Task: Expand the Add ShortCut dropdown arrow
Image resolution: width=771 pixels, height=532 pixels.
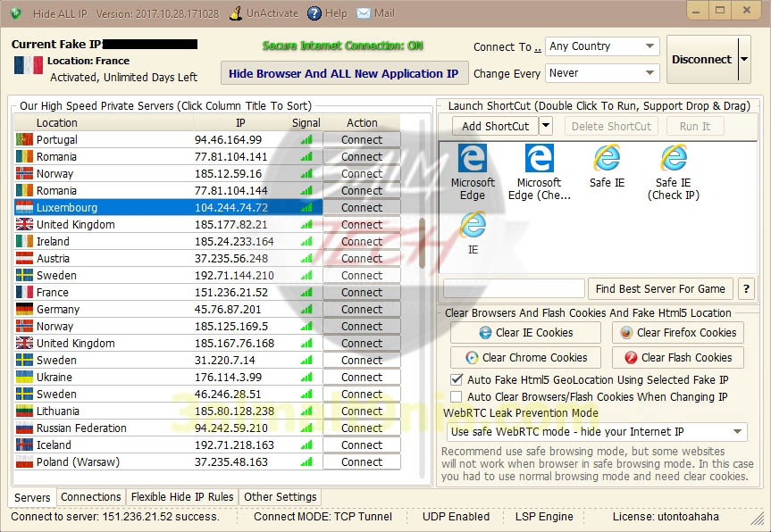Action: [x=546, y=126]
